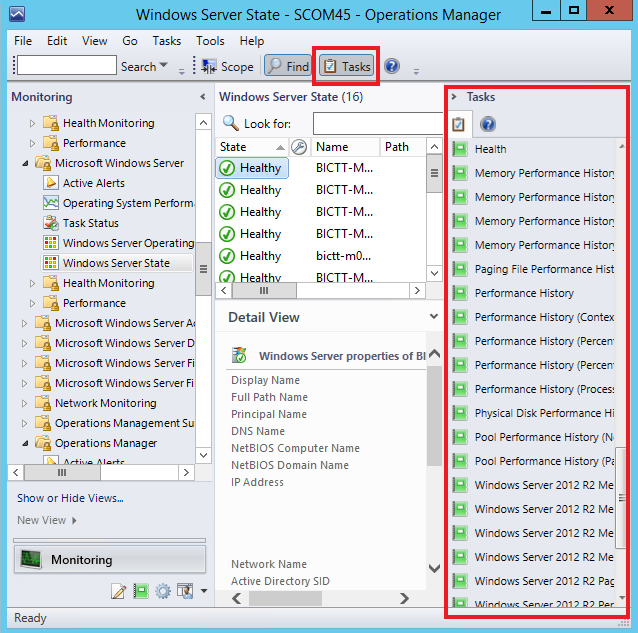Click the My Workspace icon at bottom
Screen dimensions: 638x633
185,591
